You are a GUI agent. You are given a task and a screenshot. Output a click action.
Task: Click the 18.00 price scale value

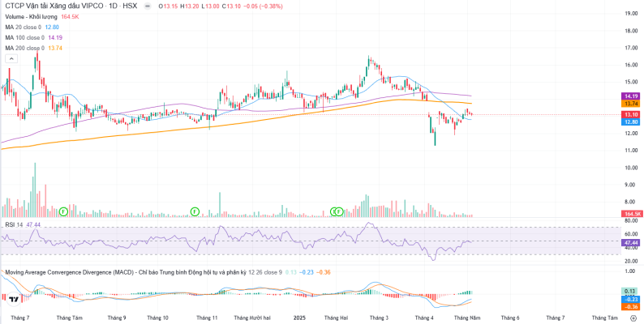pos(630,31)
